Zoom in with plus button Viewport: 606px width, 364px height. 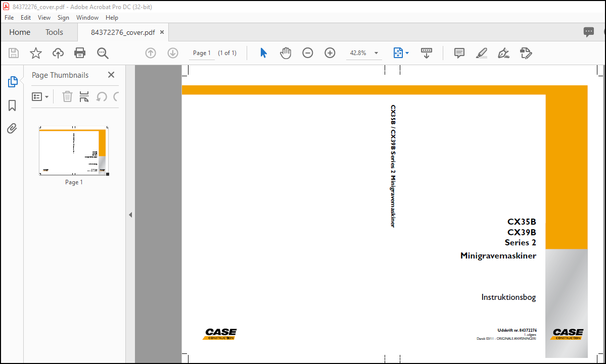(x=330, y=53)
